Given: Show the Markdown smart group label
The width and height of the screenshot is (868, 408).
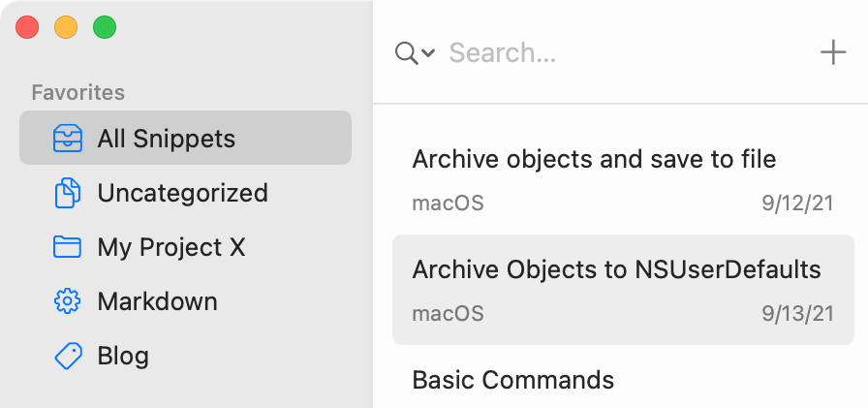Looking at the screenshot, I should click(x=157, y=301).
